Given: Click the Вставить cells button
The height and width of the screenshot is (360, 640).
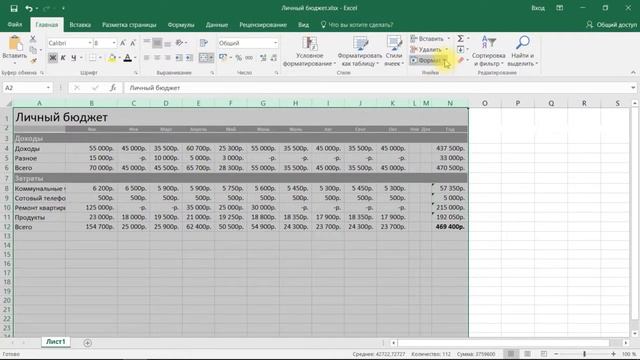Looking at the screenshot, I should click(430, 38).
